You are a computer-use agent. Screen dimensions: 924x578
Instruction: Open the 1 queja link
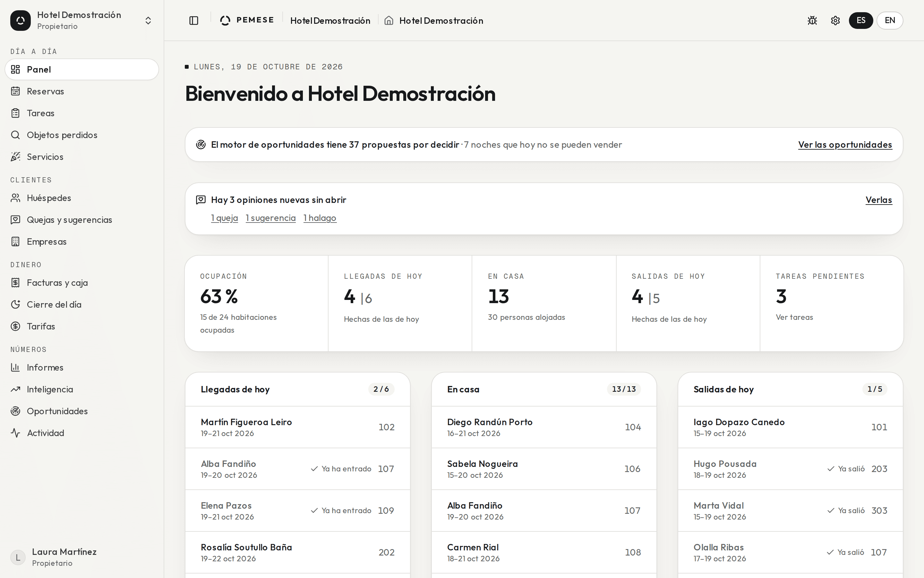point(225,218)
